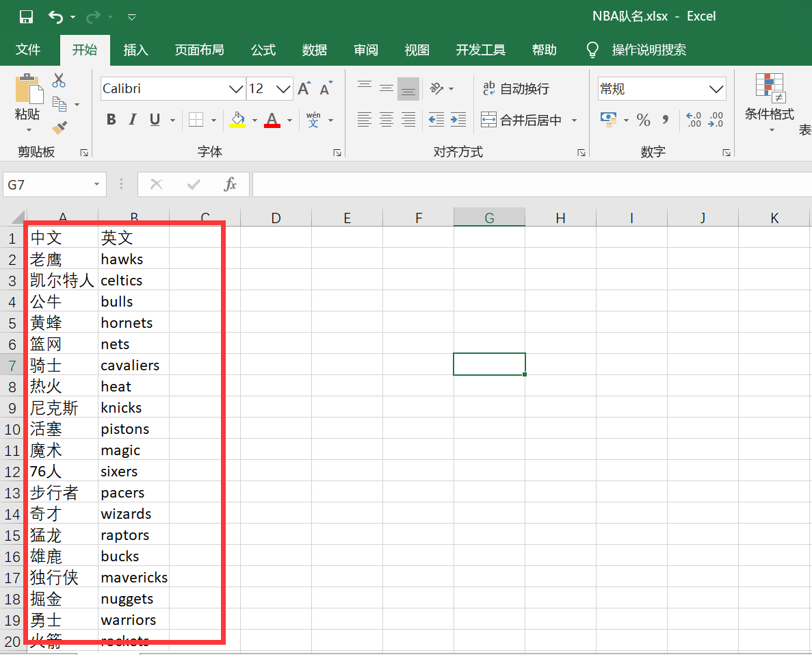Open the Calibri font name dropdown

click(x=235, y=89)
